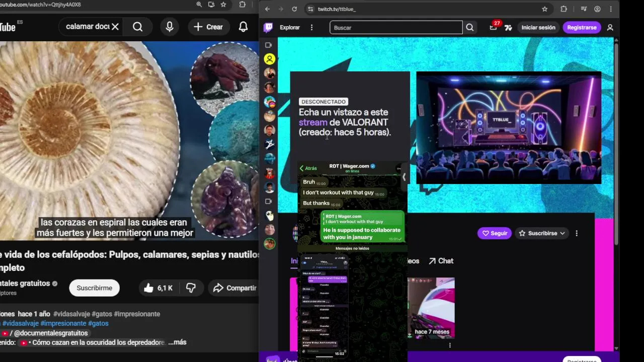Expand YouTube description with ...más
Image resolution: width=644 pixels, height=362 pixels.
[178, 342]
